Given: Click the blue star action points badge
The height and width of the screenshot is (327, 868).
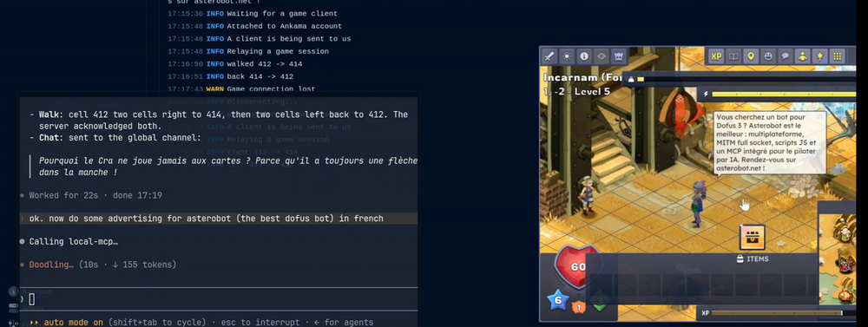Looking at the screenshot, I should [558, 300].
